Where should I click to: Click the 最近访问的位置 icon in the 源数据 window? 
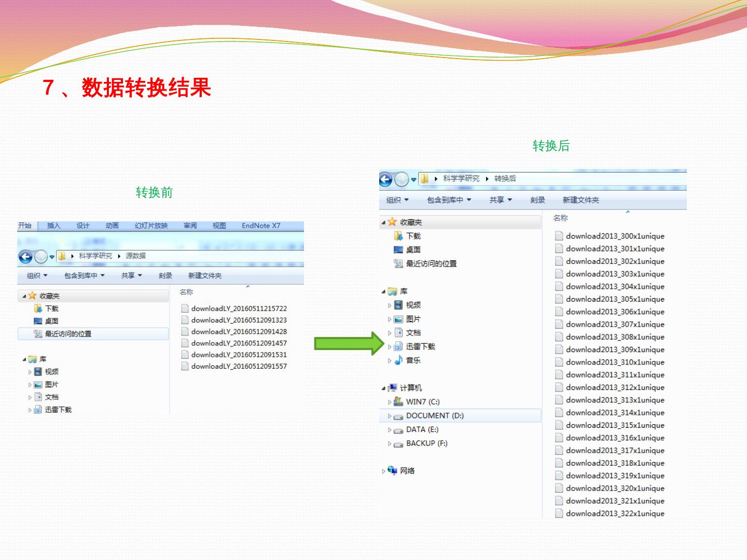coord(38,334)
